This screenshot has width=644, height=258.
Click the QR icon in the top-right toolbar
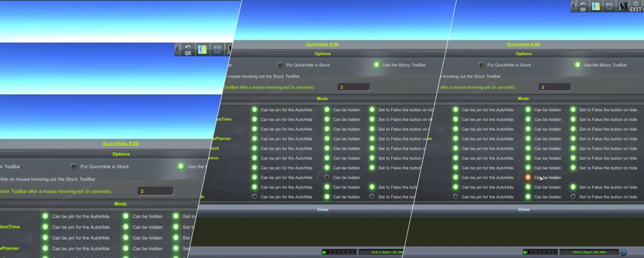[583, 6]
